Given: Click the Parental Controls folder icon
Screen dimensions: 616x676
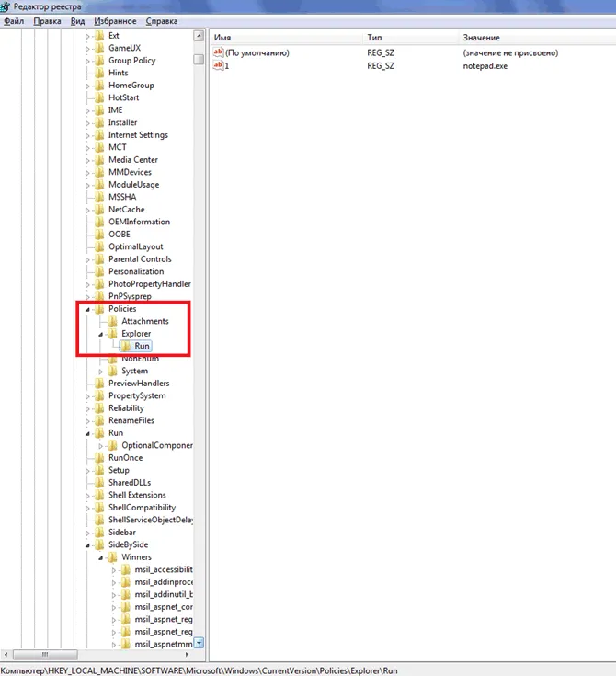Looking at the screenshot, I should [99, 259].
